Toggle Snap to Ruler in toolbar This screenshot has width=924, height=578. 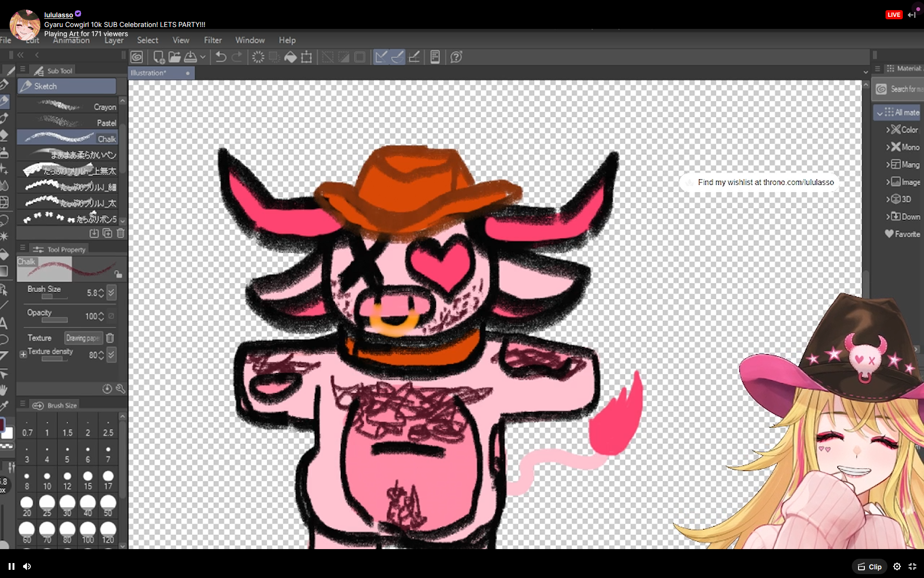(x=381, y=57)
